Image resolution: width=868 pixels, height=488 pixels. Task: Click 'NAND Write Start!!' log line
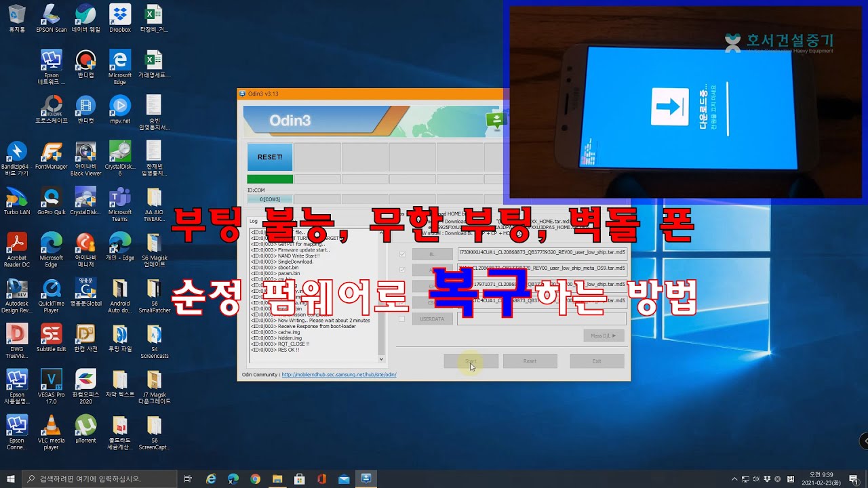pos(285,255)
